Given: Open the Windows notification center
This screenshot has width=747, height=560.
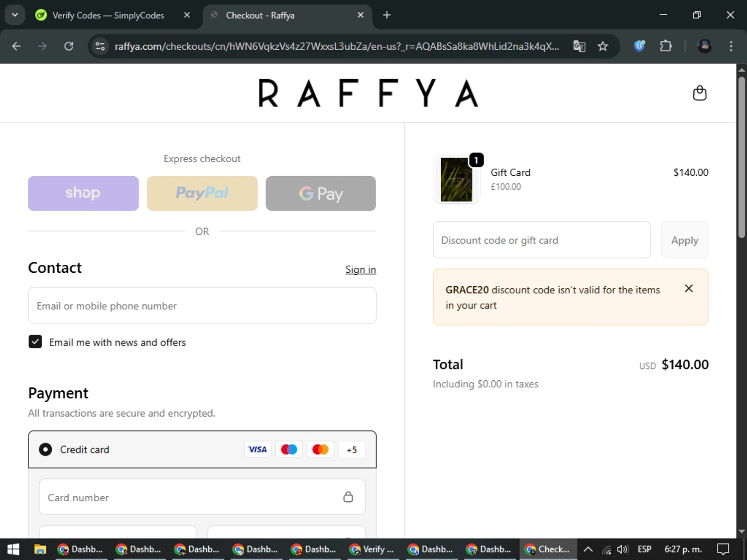Looking at the screenshot, I should coord(723,549).
